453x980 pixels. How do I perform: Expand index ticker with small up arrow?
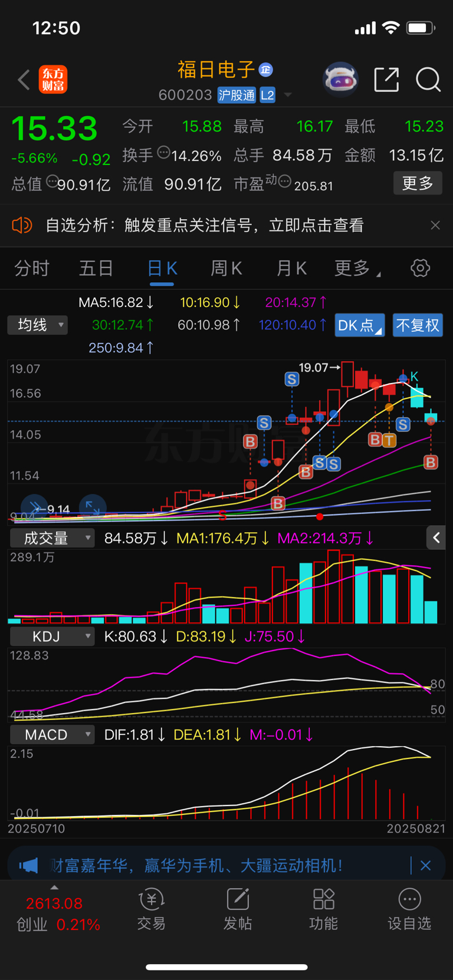[x=54, y=887]
